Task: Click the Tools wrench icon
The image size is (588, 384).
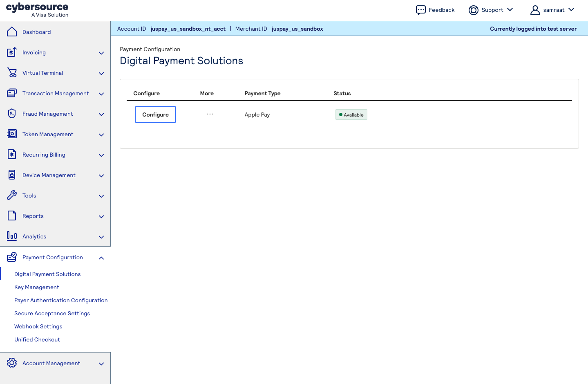Action: (12, 195)
